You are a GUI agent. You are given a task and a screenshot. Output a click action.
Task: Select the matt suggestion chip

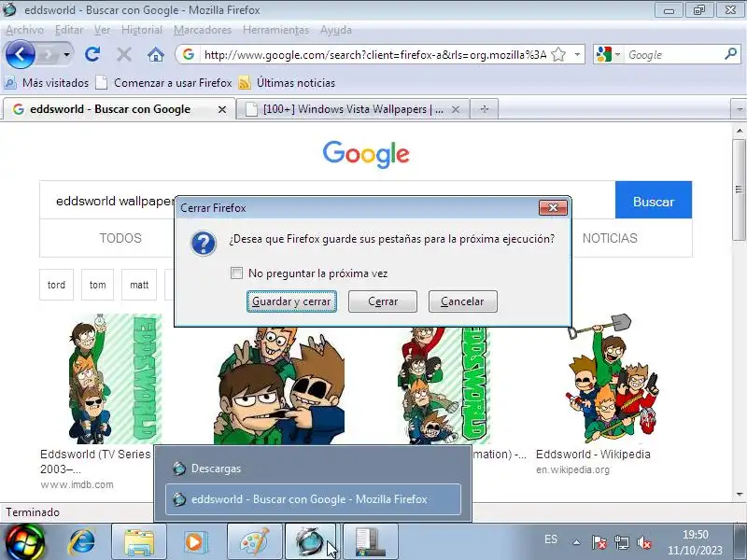coord(139,285)
